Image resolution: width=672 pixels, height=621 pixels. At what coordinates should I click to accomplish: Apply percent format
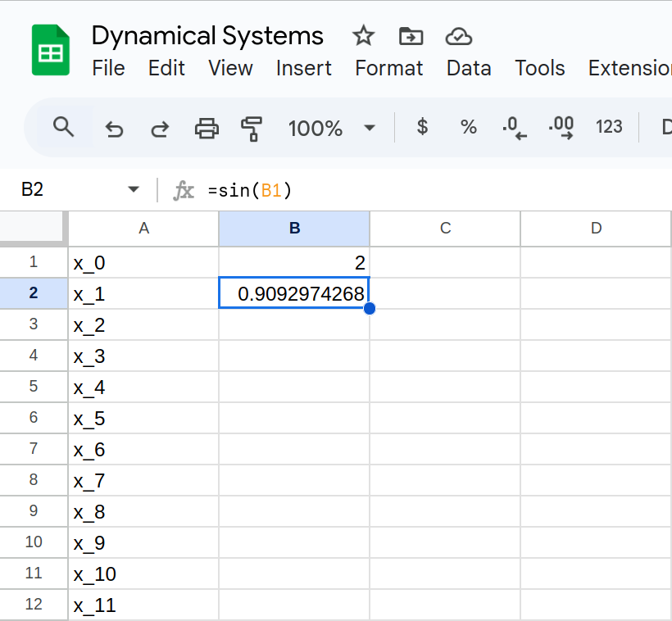click(468, 127)
